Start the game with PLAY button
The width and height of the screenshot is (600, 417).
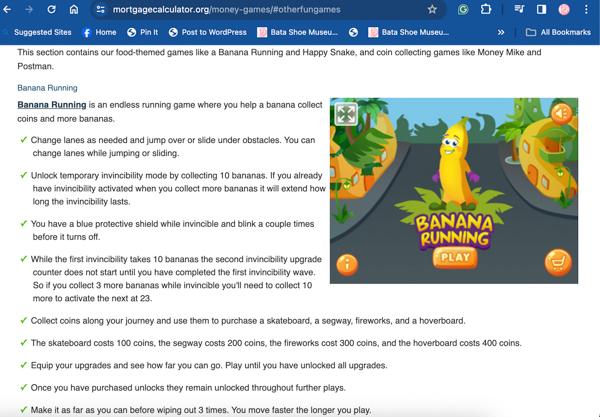pyautogui.click(x=455, y=257)
